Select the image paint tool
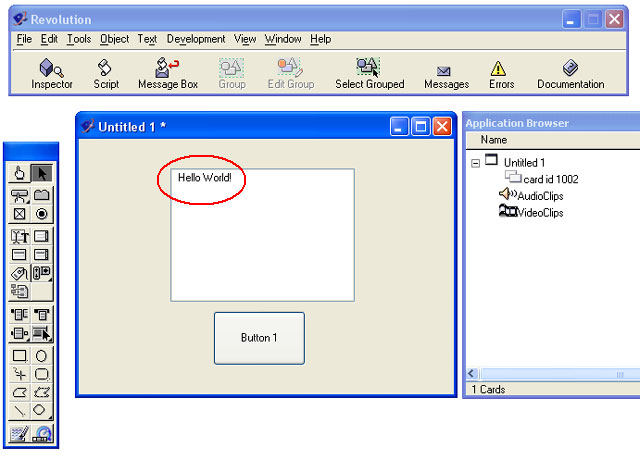The height and width of the screenshot is (472, 640). [19, 434]
